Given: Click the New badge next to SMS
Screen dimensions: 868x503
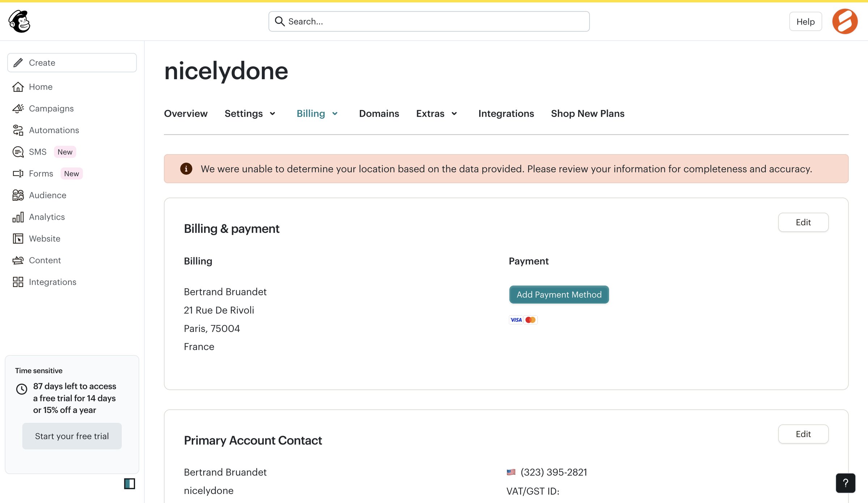Looking at the screenshot, I should (x=65, y=152).
